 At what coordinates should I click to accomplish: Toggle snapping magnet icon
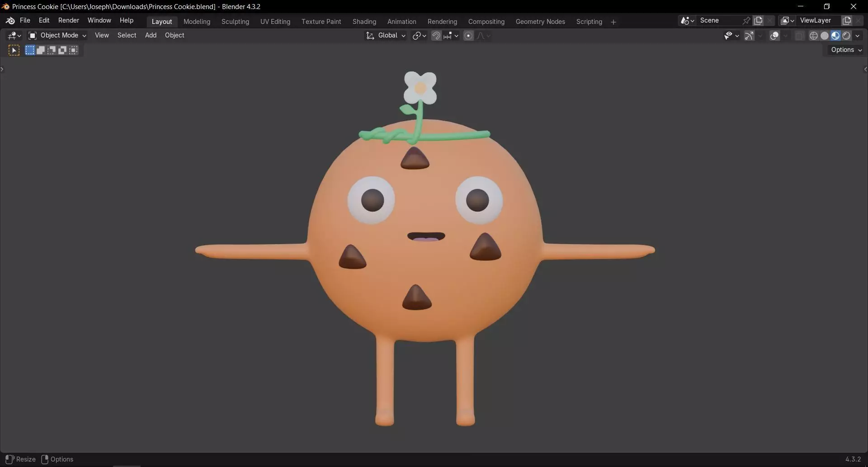[x=436, y=36]
